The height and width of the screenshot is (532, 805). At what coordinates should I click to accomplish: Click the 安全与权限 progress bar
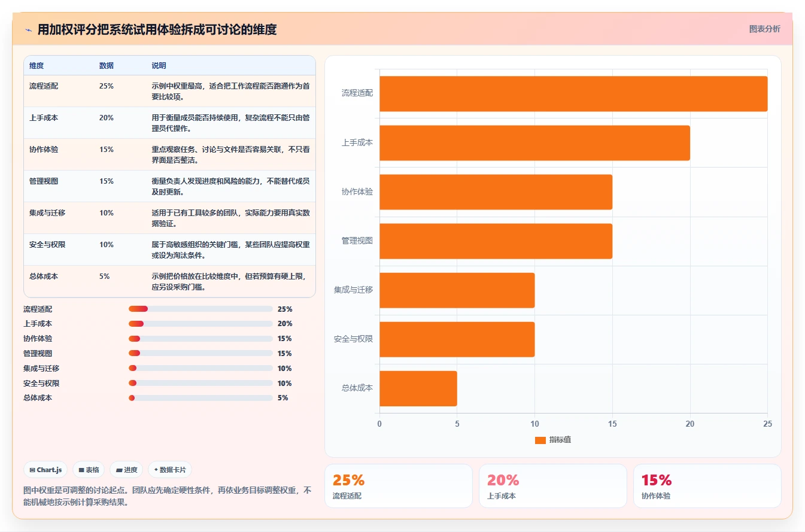point(201,383)
